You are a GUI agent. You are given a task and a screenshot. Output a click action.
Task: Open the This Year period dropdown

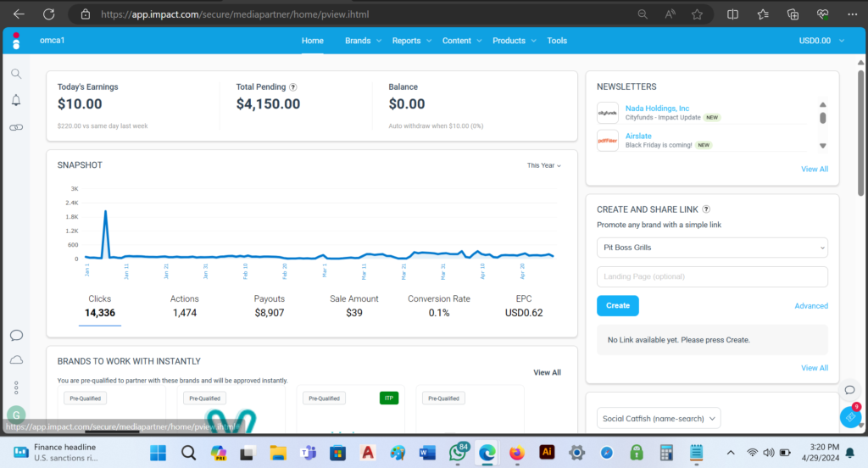click(x=543, y=165)
